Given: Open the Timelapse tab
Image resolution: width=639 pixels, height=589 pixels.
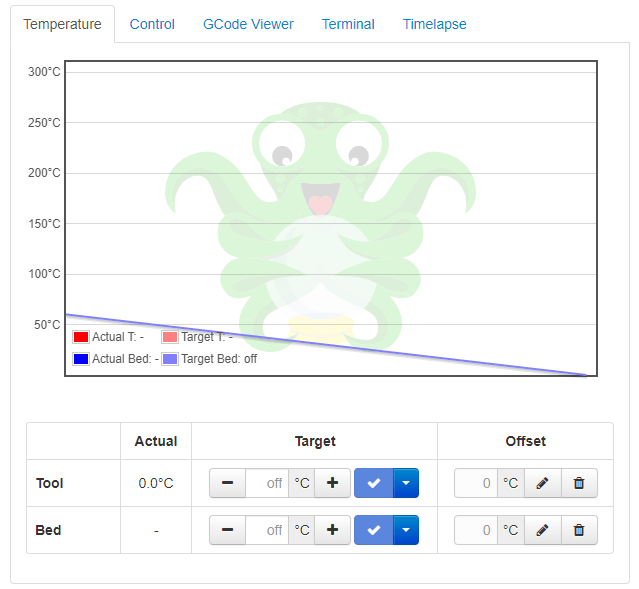Looking at the screenshot, I should tap(434, 24).
